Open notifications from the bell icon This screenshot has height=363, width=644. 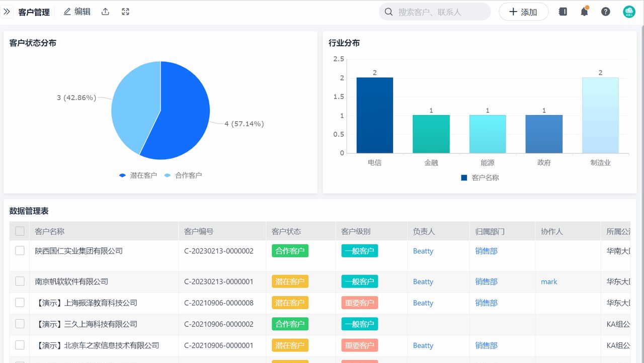(584, 11)
